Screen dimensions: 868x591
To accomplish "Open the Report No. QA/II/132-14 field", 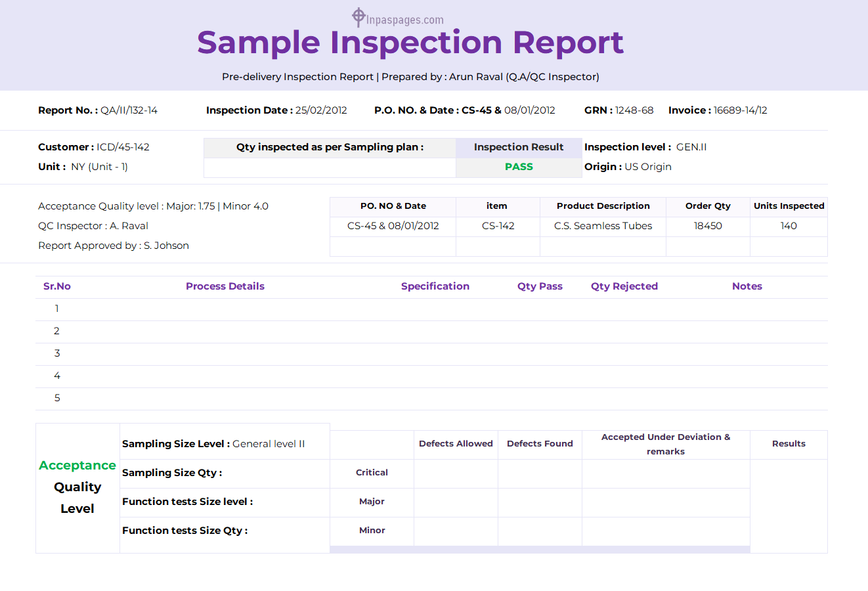I will coord(128,110).
